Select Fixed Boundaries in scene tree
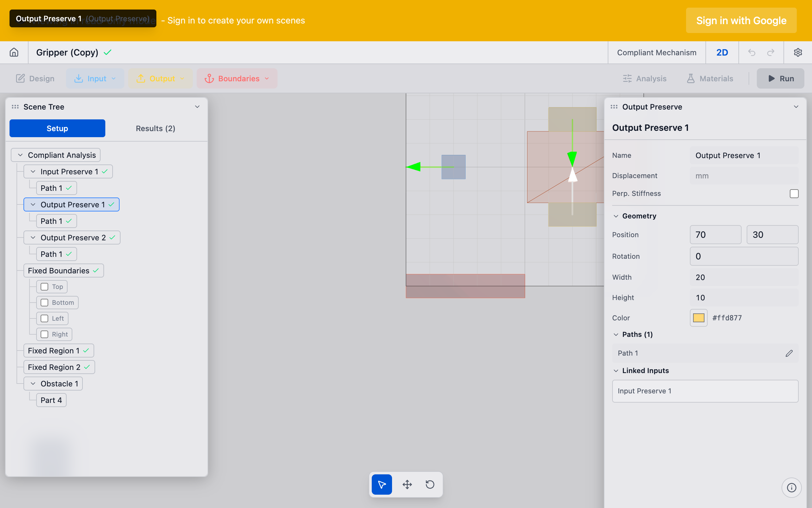The height and width of the screenshot is (508, 812). (x=63, y=271)
